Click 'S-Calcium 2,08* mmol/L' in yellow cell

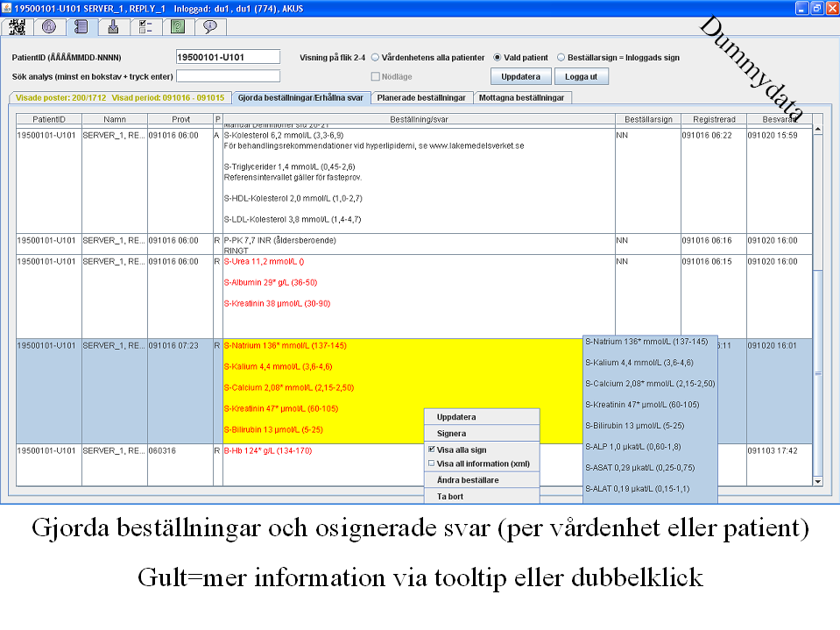289,387
